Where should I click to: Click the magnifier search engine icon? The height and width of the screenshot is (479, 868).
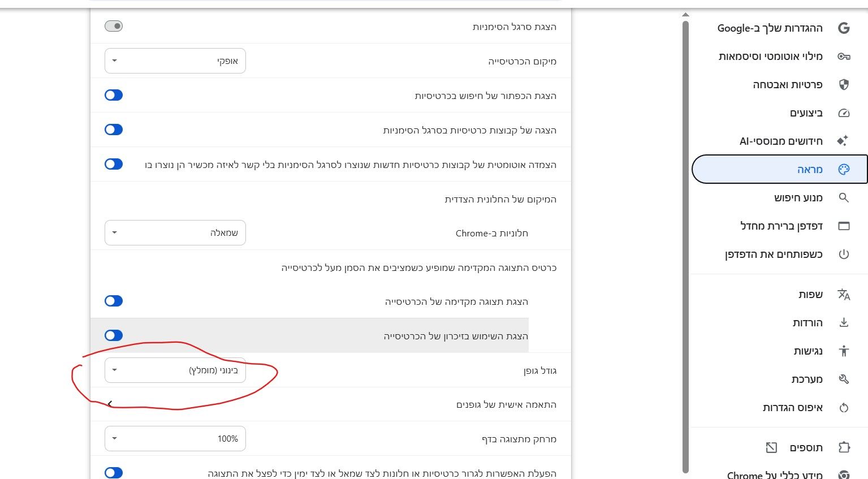tap(844, 197)
